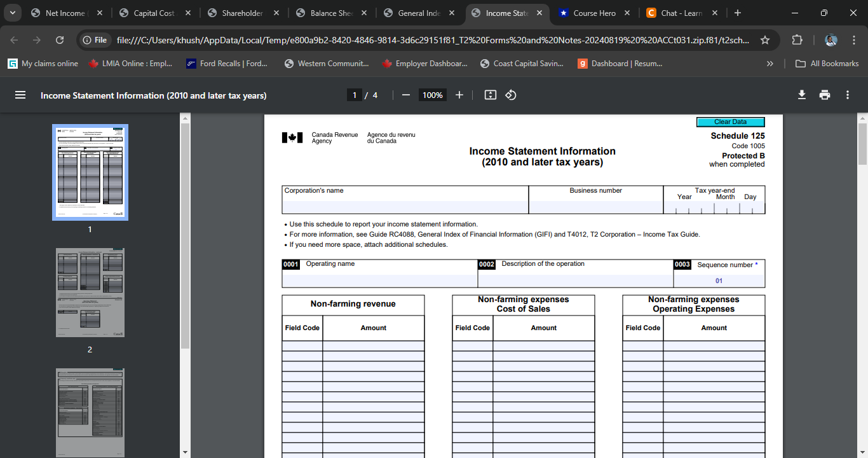Viewport: 868px width, 458px height.
Task: Open the PDF viewer sidebar menu
Action: [x=20, y=95]
